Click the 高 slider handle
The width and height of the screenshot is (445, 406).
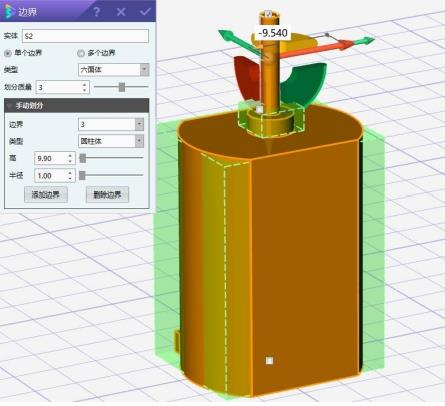click(82, 158)
